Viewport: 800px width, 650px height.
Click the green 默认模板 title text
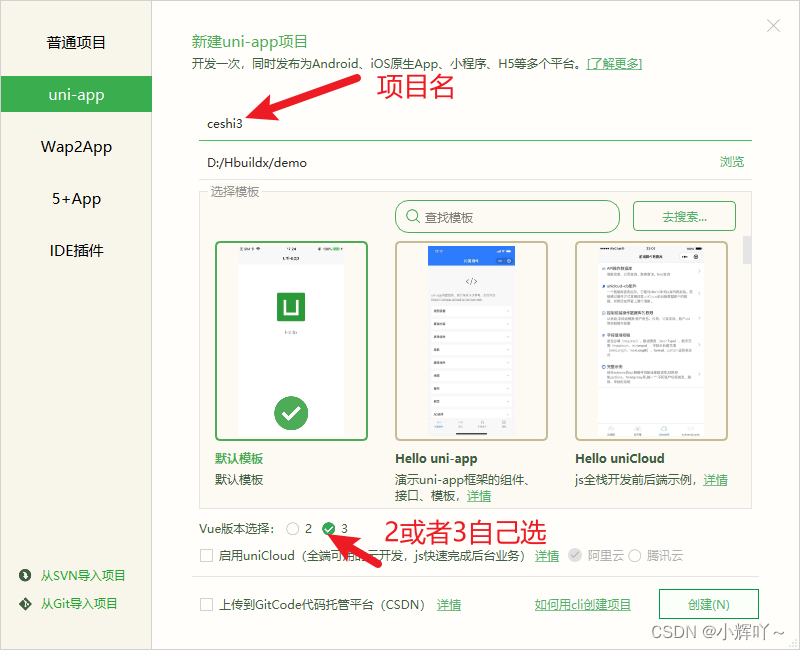(239, 458)
